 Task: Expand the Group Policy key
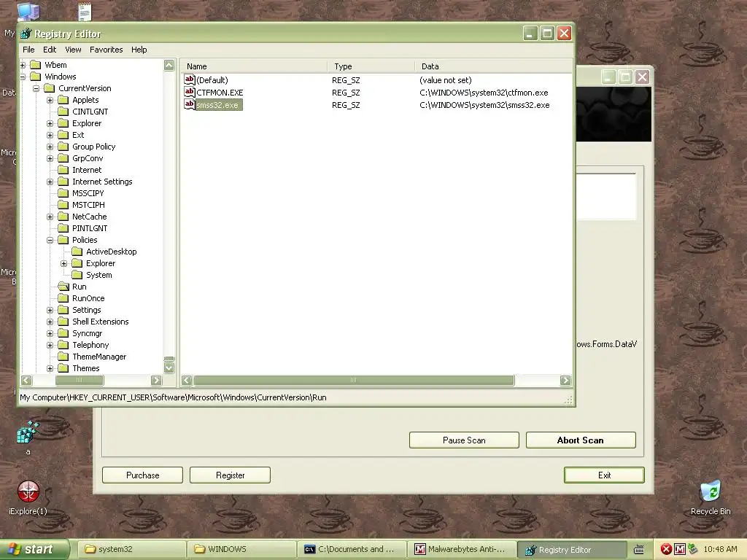(50, 147)
